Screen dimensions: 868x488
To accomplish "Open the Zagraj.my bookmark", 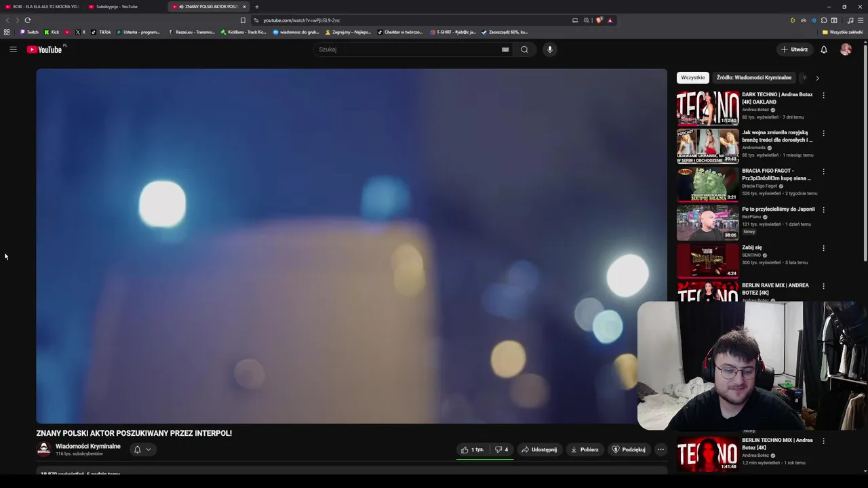I will coord(349,32).
